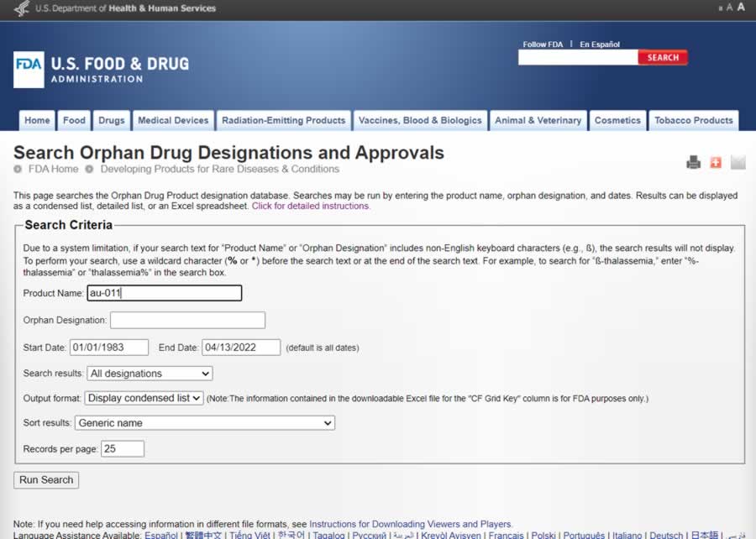Open U.S. Department of Health & Human Services link

coord(125,8)
